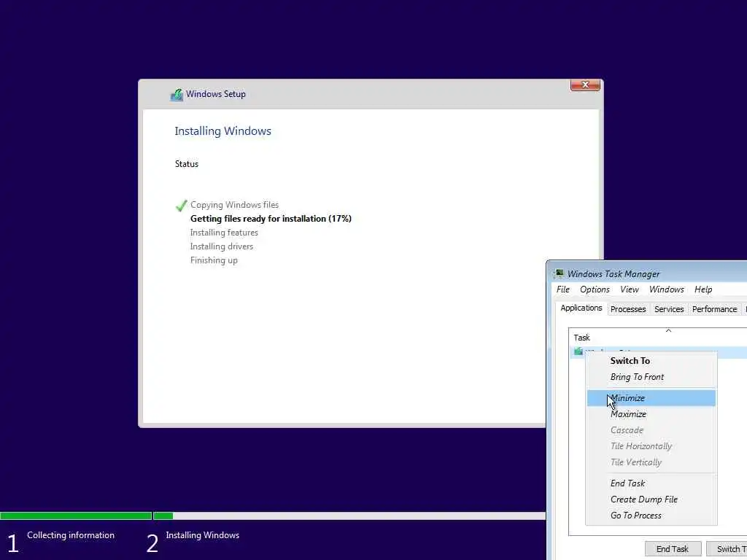Open the View menu in Task Manager

(x=630, y=289)
